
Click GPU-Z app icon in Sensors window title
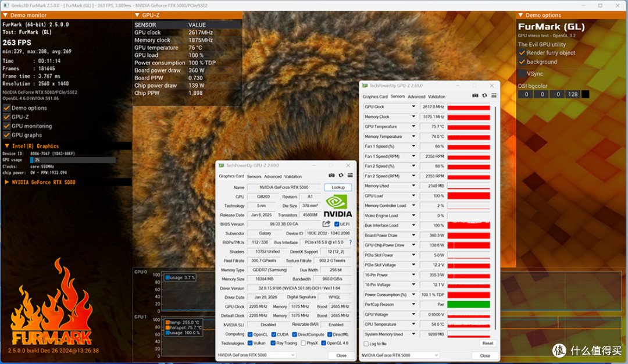click(x=365, y=85)
